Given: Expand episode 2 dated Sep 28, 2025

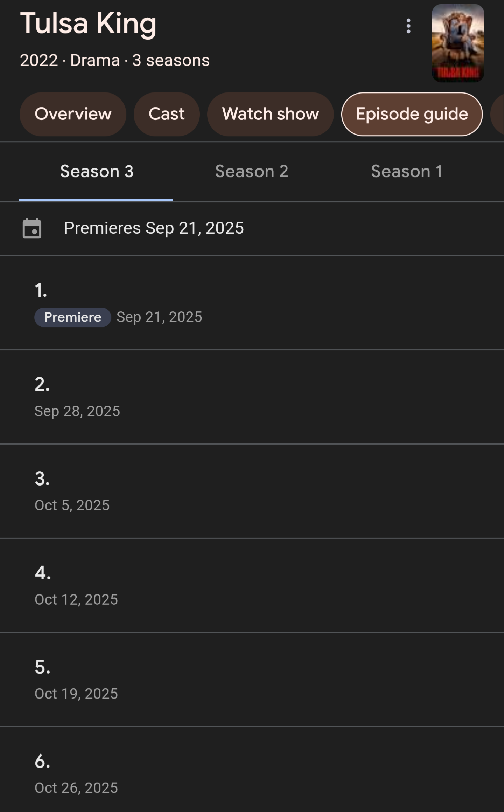Looking at the screenshot, I should point(252,397).
